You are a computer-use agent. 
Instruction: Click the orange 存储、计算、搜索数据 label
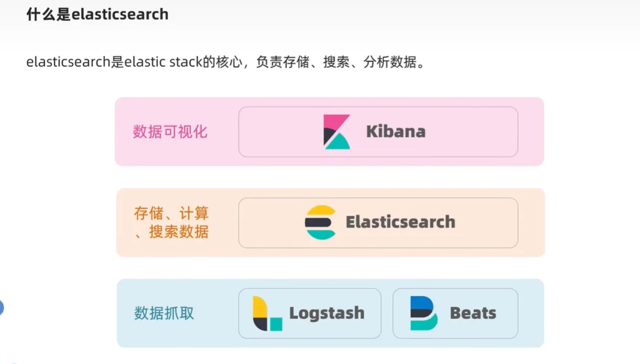tap(171, 222)
